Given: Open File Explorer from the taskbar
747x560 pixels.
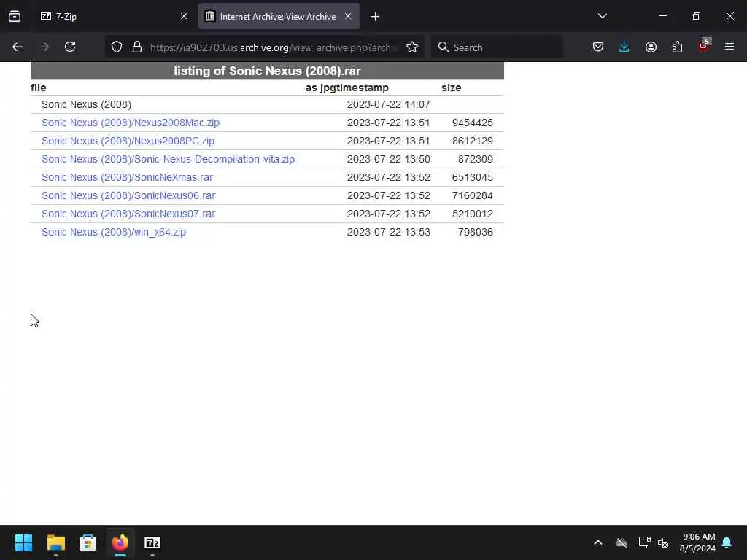Looking at the screenshot, I should [55, 542].
